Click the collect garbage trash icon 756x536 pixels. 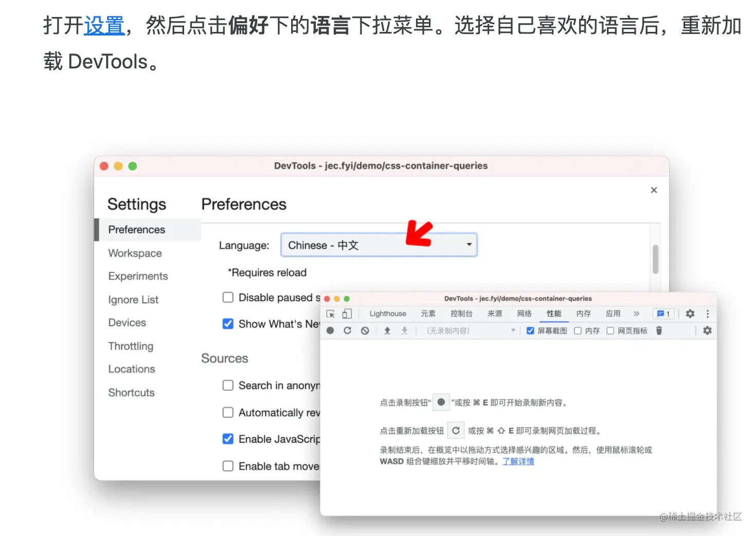(x=659, y=331)
